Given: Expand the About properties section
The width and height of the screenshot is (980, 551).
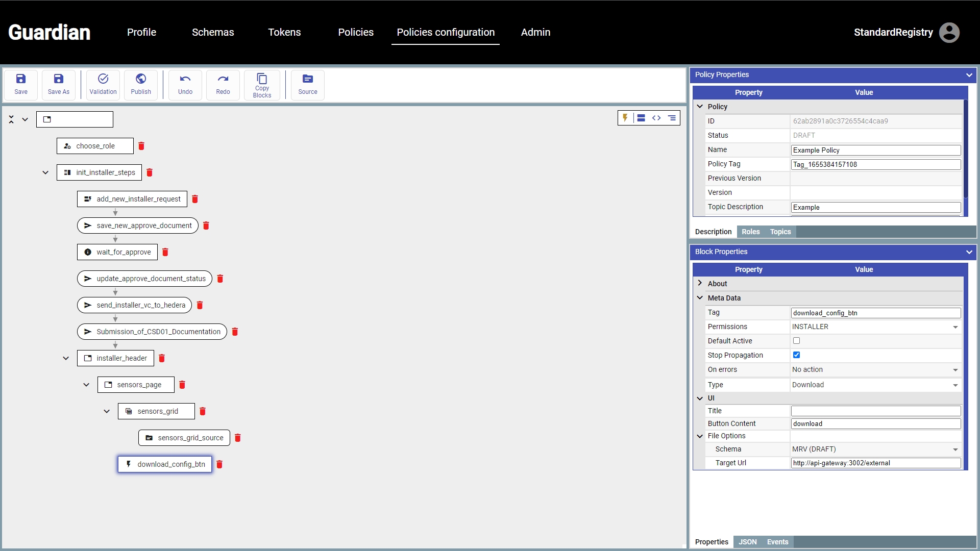Looking at the screenshot, I should point(700,283).
